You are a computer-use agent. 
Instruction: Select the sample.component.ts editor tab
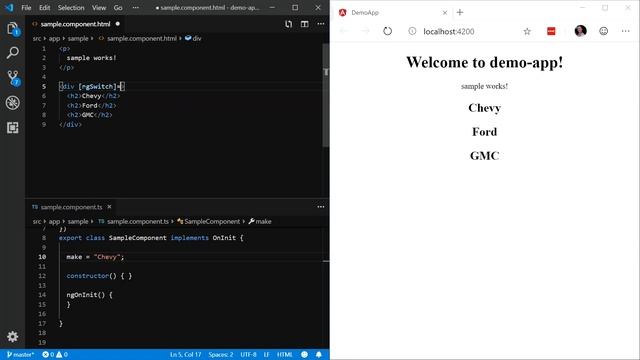click(71, 207)
